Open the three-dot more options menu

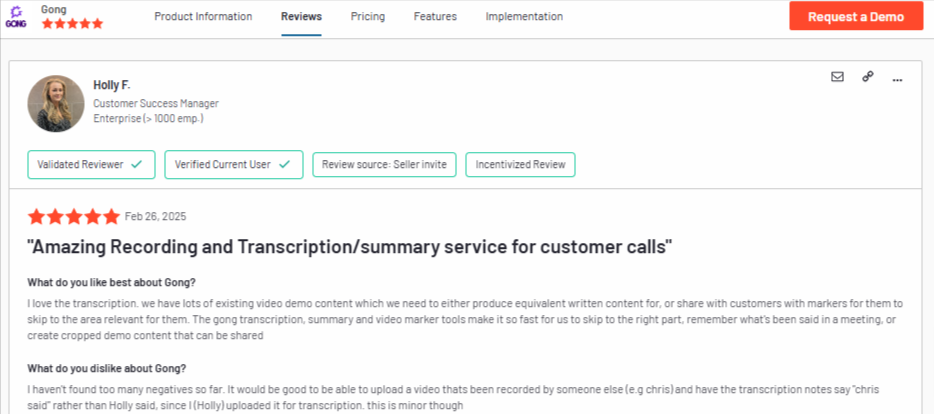tap(897, 80)
